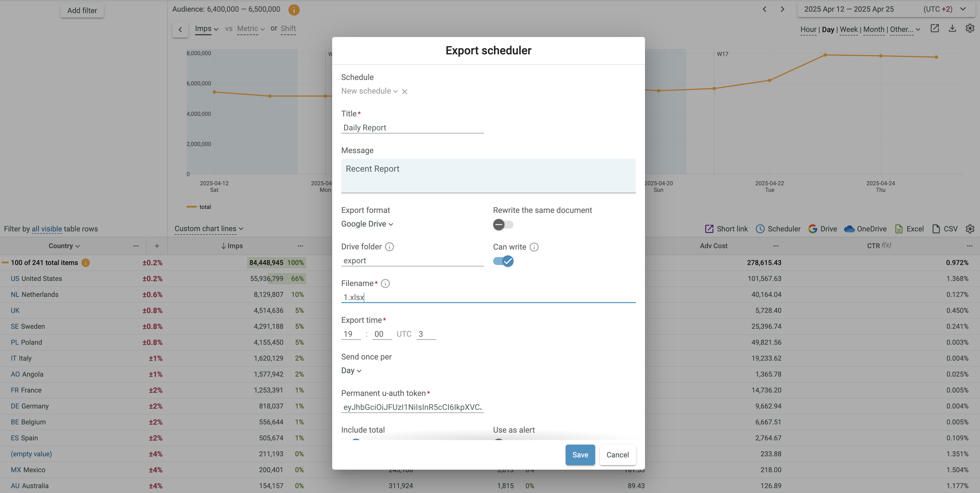The width and height of the screenshot is (980, 493).
Task: Enable Rewrite the same document toggle
Action: tap(503, 225)
